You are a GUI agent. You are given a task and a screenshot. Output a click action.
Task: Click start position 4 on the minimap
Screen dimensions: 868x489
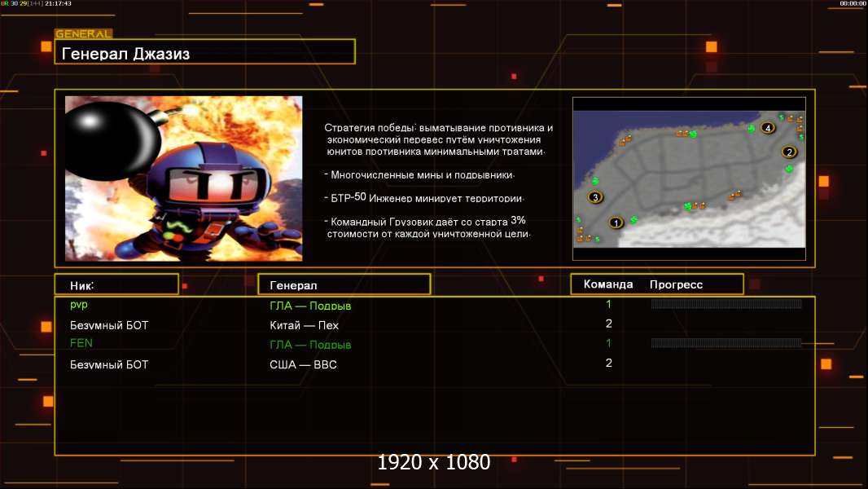[767, 128]
